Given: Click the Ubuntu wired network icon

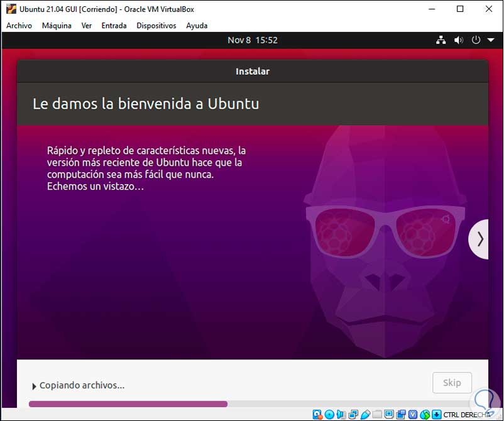Looking at the screenshot, I should click(441, 40).
